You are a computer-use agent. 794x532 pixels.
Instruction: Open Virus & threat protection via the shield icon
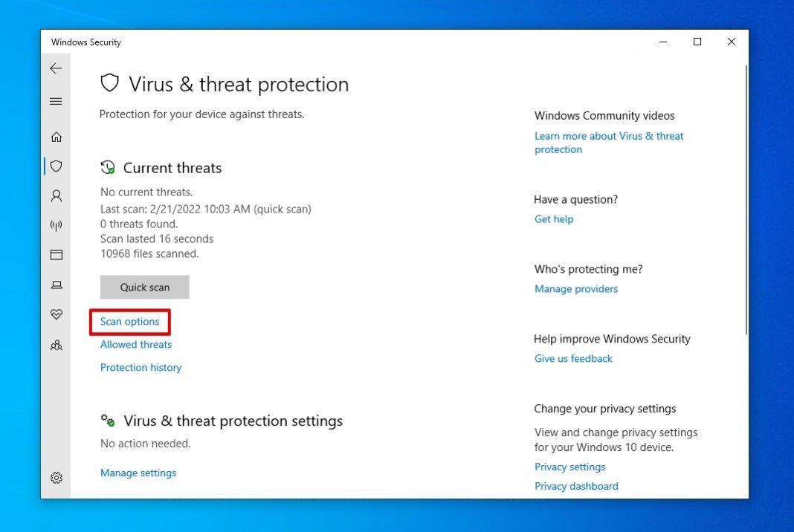56,166
